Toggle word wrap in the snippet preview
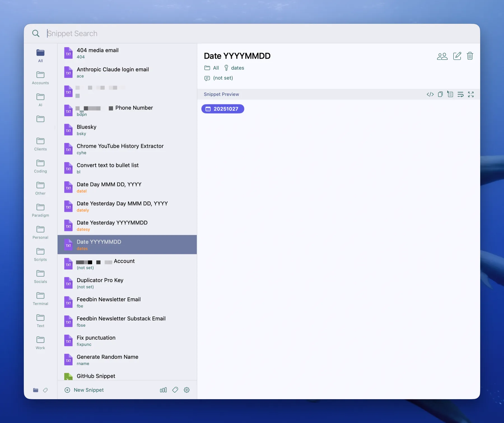 tap(460, 94)
